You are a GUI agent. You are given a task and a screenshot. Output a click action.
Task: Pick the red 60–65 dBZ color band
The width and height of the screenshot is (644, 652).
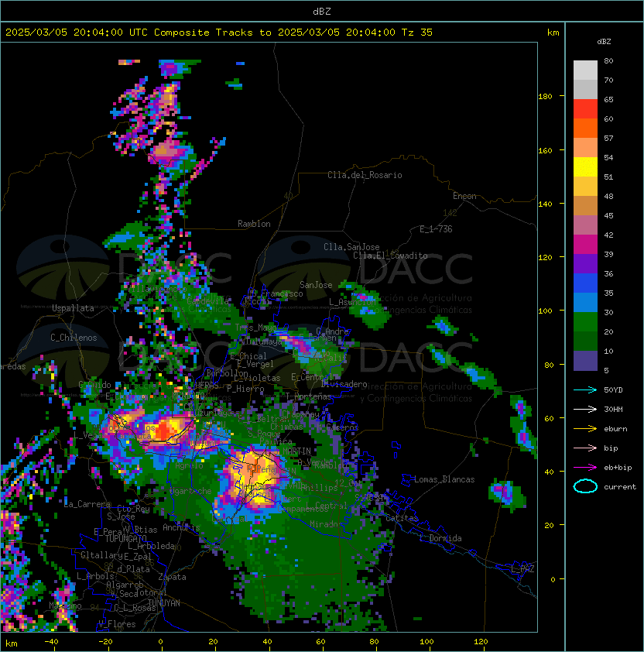[x=585, y=109]
